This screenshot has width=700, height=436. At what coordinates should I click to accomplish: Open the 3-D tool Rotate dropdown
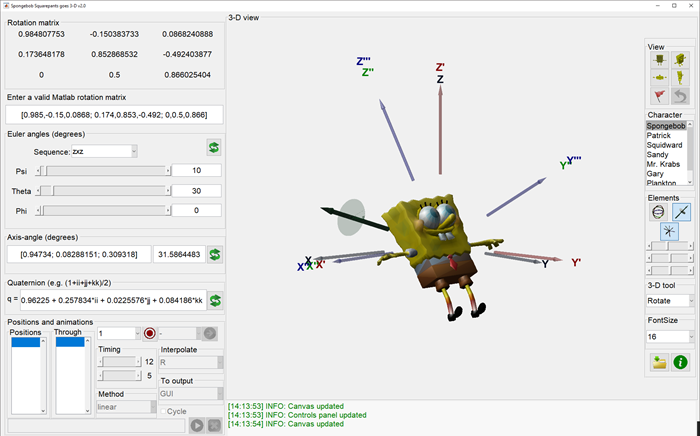668,300
